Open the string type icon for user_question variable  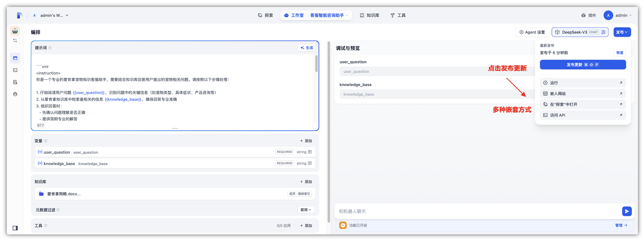310,152
